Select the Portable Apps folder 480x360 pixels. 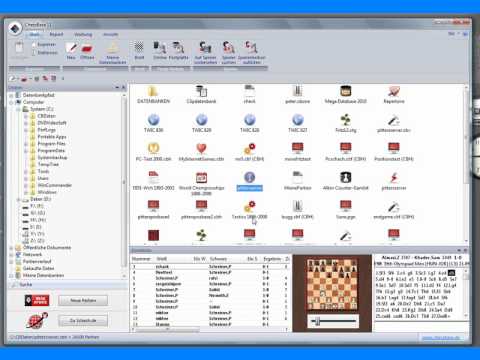(52, 137)
